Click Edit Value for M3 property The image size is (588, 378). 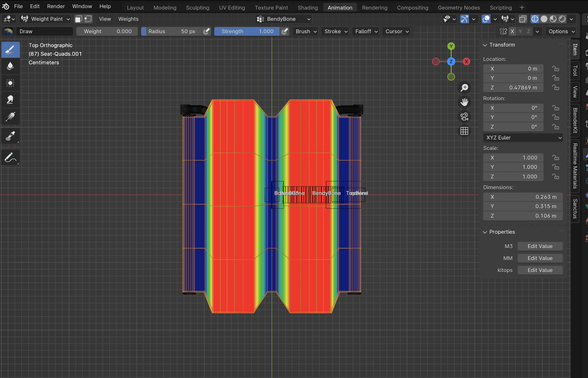(540, 246)
